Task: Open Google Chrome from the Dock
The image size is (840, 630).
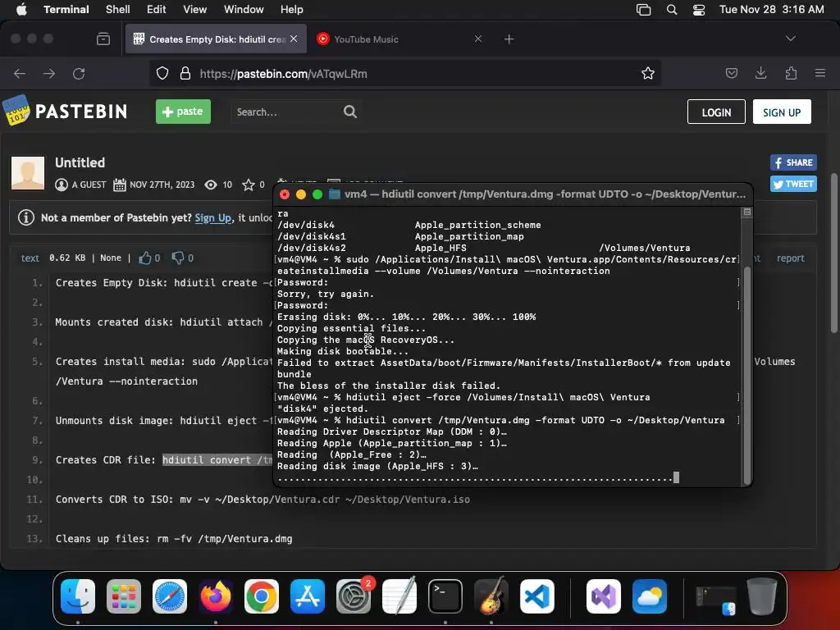Action: point(262,596)
